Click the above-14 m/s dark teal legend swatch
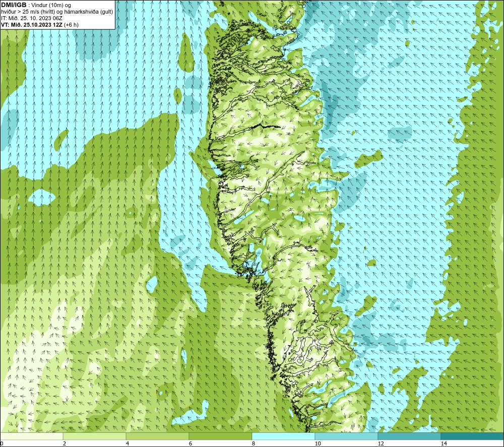504x447 pixels. (x=472, y=436)
